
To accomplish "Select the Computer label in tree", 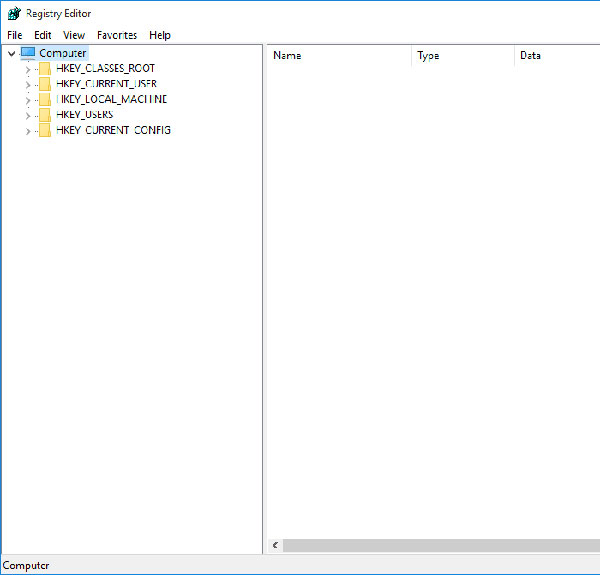I will 63,53.
